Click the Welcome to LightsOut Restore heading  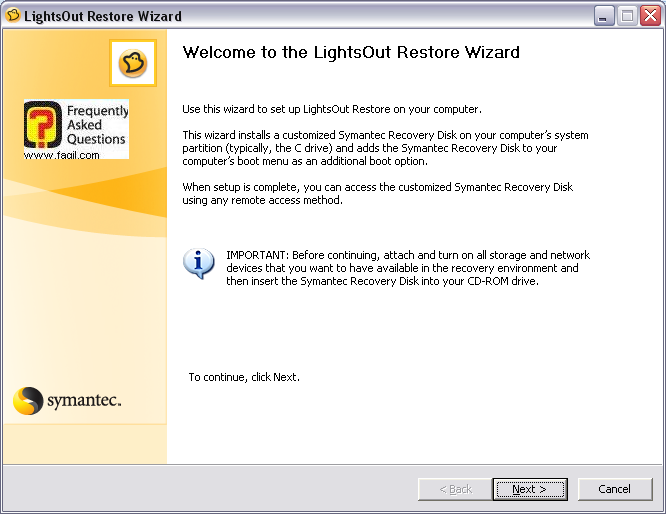(351, 52)
